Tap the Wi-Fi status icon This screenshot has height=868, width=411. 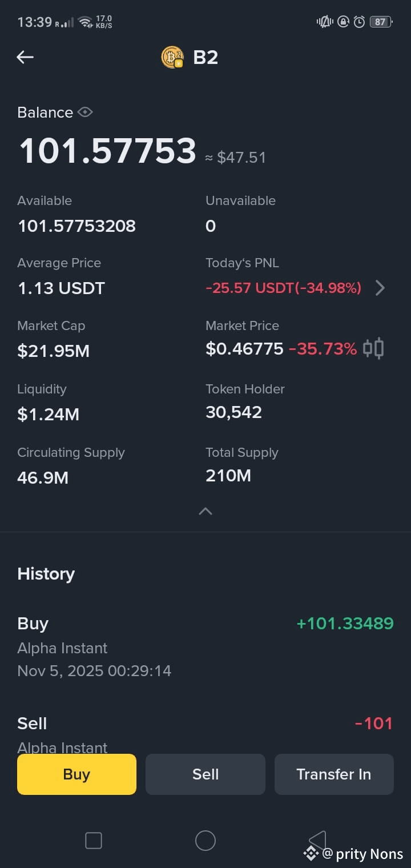click(x=86, y=22)
